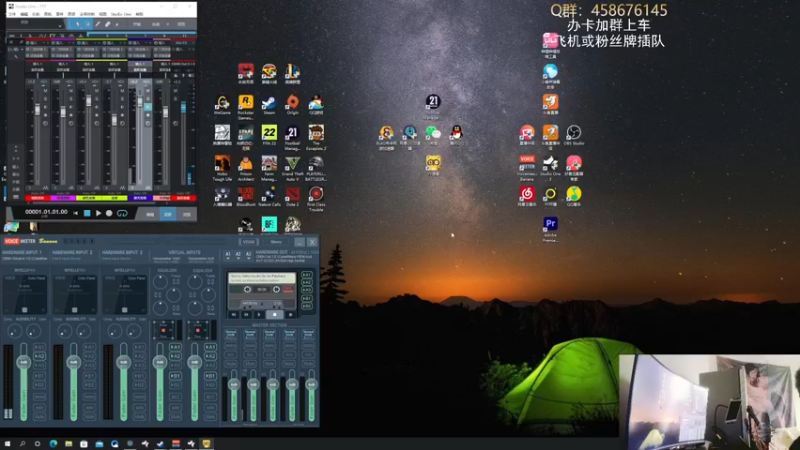Click Hardware Input 1 gain fader in Voicemeeter
Screen dimensions: 800x450
coord(23,362)
